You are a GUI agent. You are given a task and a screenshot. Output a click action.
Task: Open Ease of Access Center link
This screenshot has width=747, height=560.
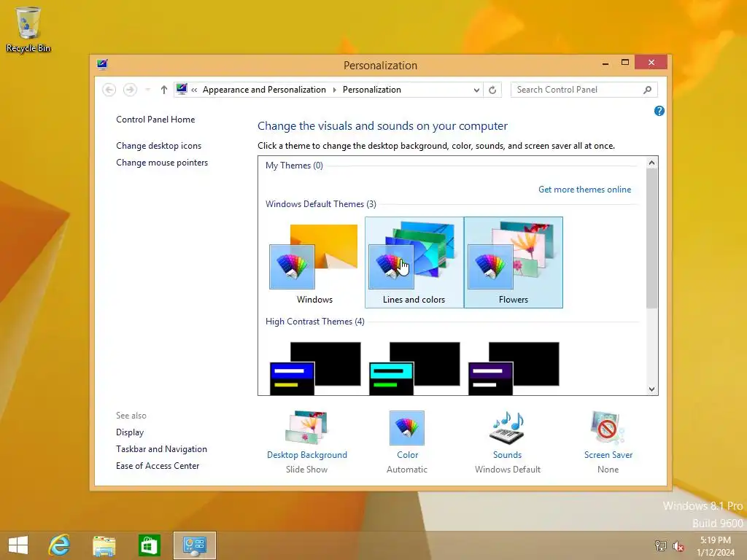click(x=158, y=466)
